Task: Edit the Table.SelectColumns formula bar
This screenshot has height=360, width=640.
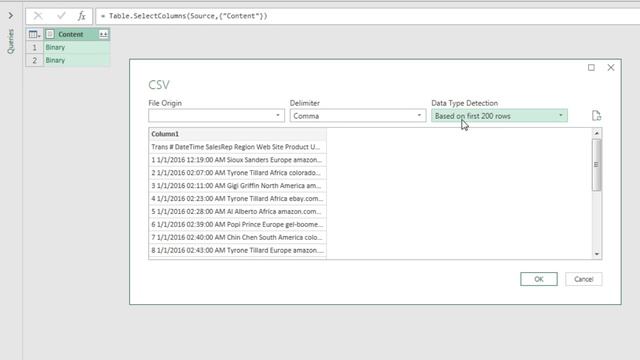Action: pos(367,16)
